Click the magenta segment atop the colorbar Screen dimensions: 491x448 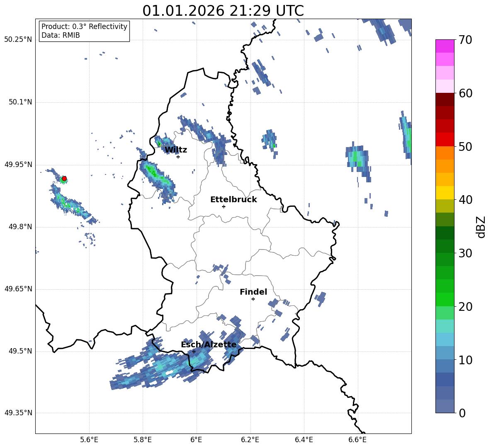tap(445, 46)
